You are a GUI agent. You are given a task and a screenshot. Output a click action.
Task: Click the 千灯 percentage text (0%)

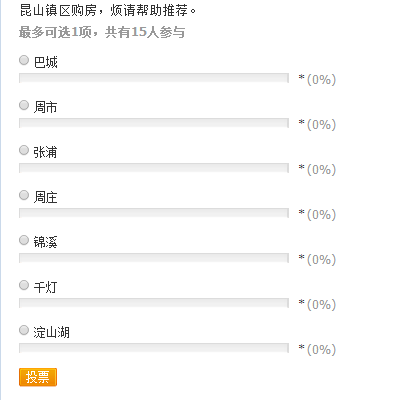(321, 305)
